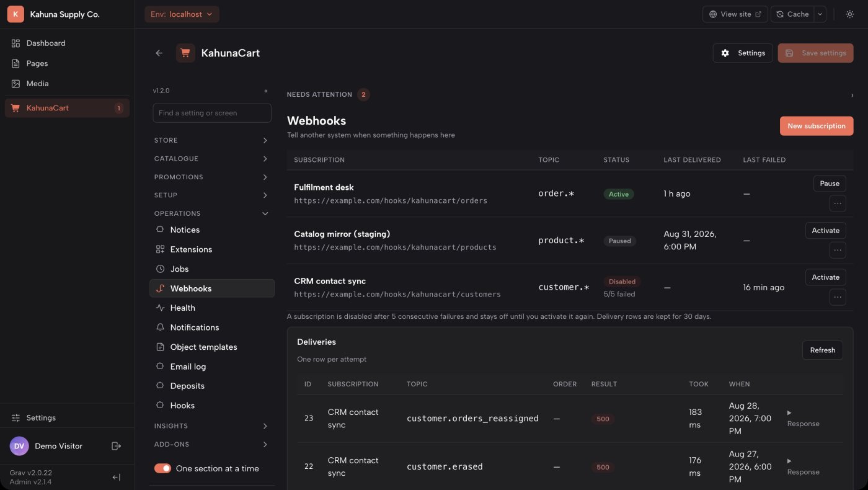
Task: Click the Extensions grid icon
Action: [x=160, y=249]
